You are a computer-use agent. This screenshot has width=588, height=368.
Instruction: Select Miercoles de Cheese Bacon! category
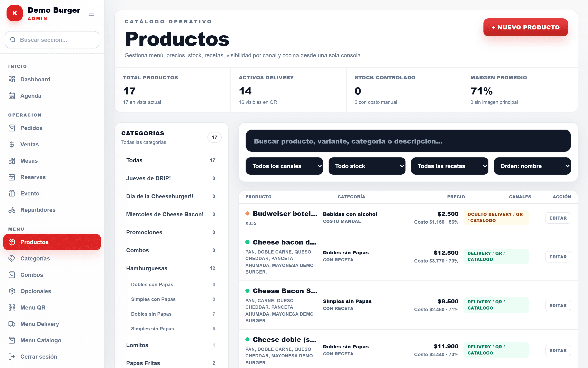click(x=171, y=214)
